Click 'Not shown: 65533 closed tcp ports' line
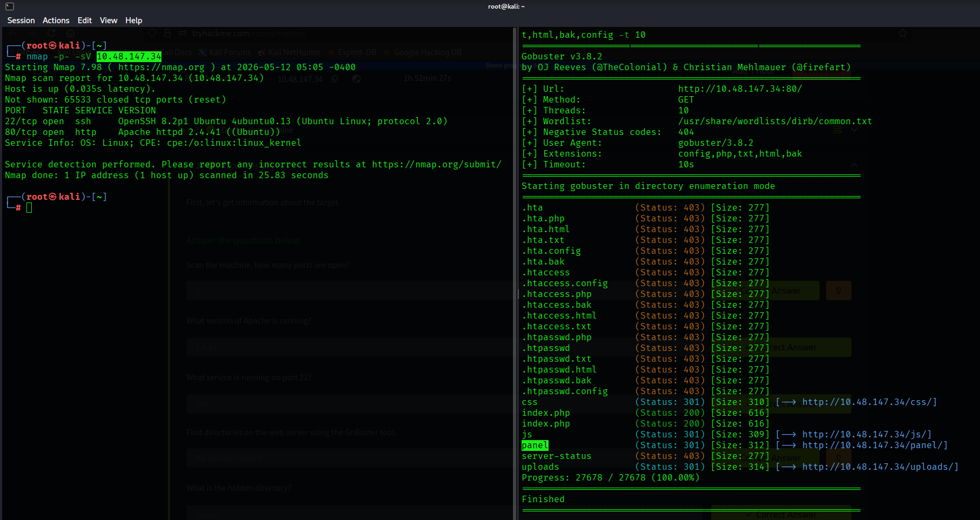 pos(116,99)
